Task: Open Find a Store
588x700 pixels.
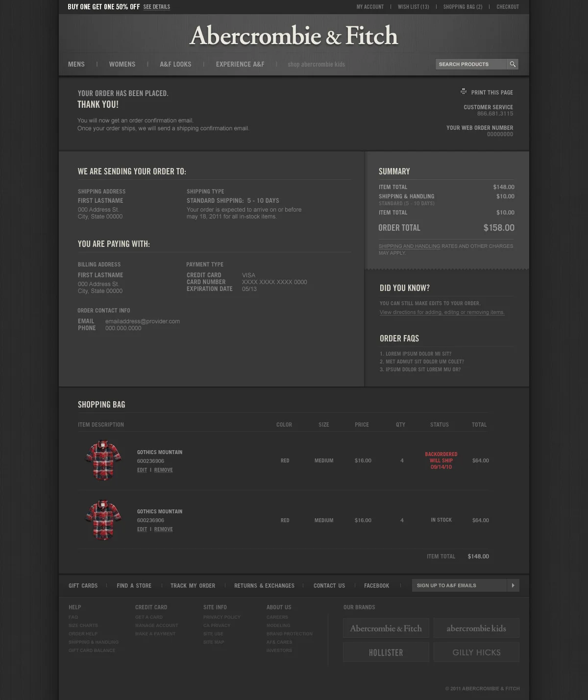Action: [x=134, y=586]
